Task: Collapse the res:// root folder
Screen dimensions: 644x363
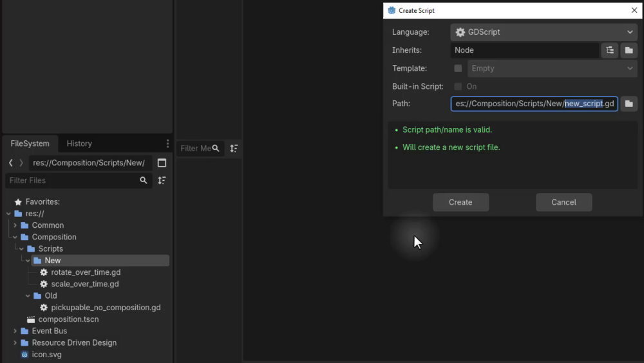Action: 8,214
